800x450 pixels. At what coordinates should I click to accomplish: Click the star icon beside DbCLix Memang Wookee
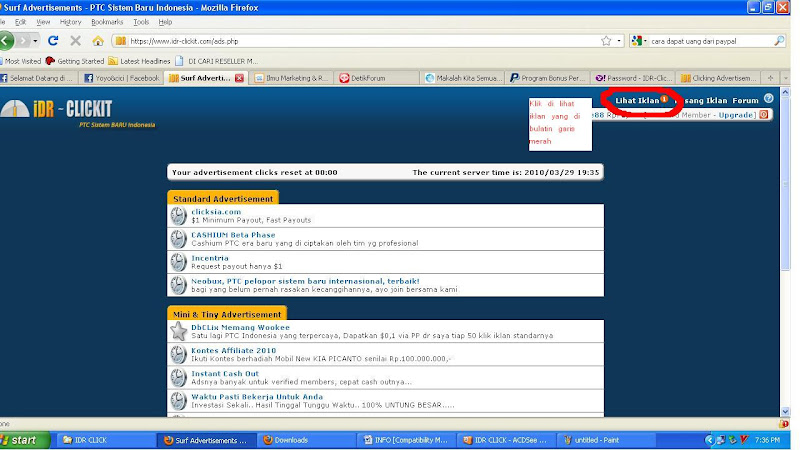(179, 331)
